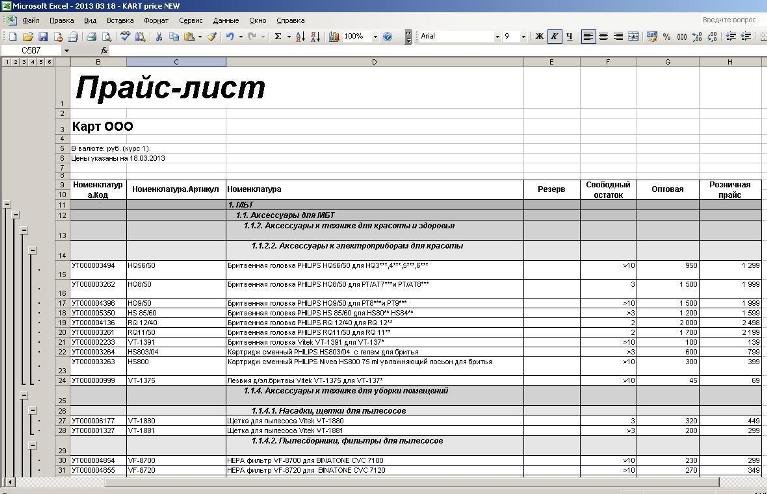Launch the Chart Wizard icon
The image size is (767, 494).
[334, 37]
